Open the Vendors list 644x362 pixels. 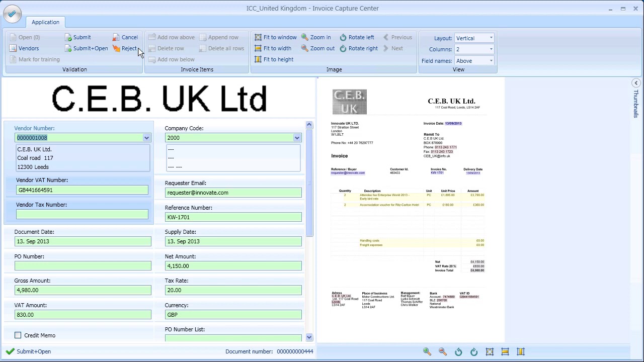coord(24,48)
